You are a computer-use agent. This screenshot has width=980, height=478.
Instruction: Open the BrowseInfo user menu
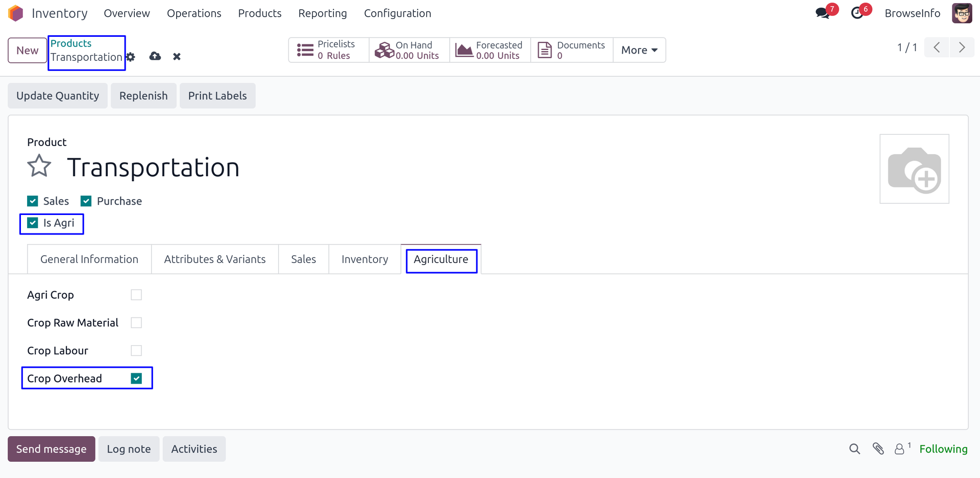click(912, 13)
